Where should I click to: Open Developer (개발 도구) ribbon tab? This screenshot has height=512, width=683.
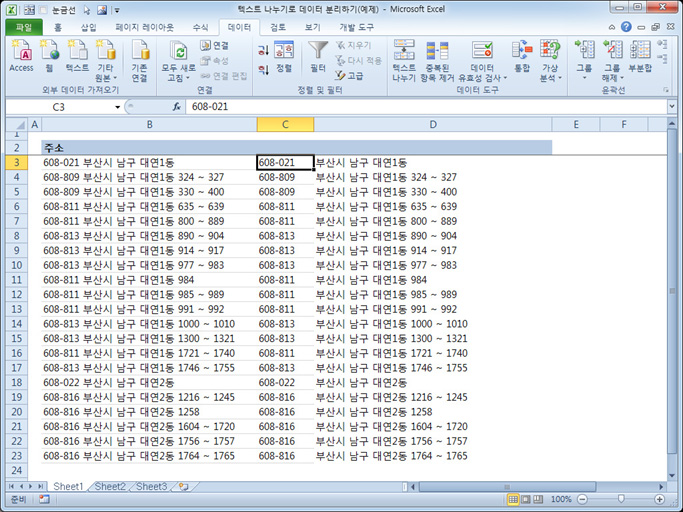pos(356,27)
